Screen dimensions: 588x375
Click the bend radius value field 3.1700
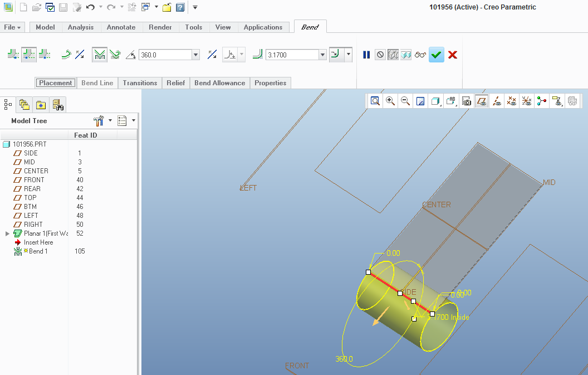(x=292, y=55)
